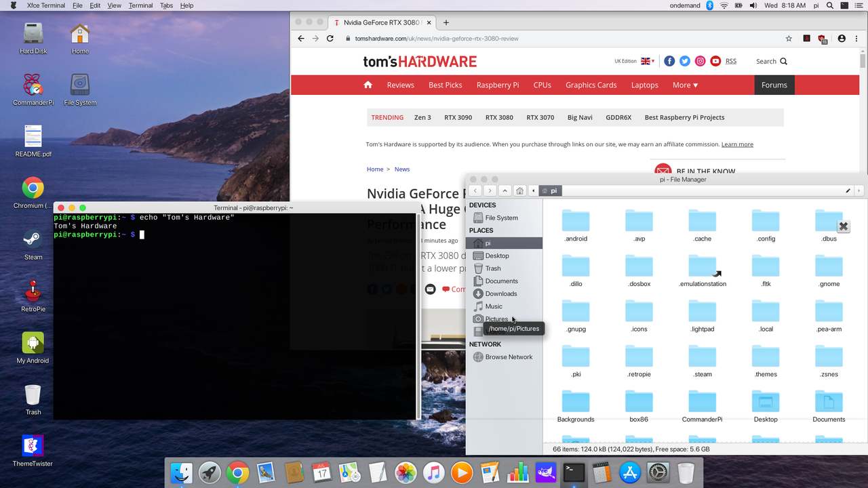
Task: Click the YouTube icon on Tom's Hardware
Action: coord(715,61)
